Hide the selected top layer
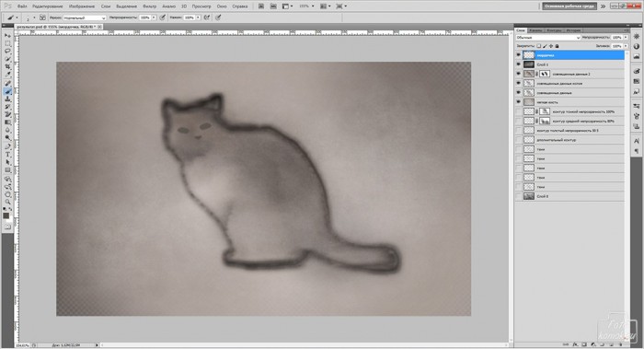The height and width of the screenshot is (349, 644). point(518,55)
